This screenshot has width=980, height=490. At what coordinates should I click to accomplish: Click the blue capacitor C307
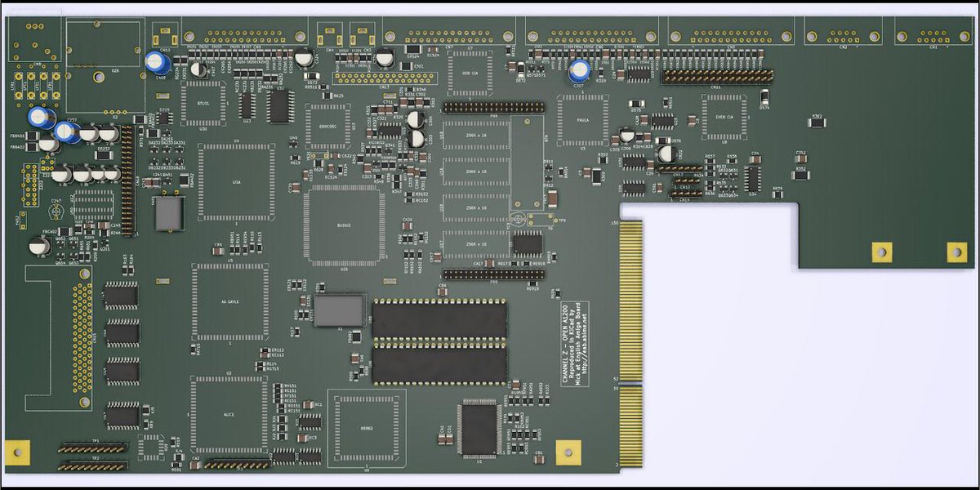pos(580,70)
